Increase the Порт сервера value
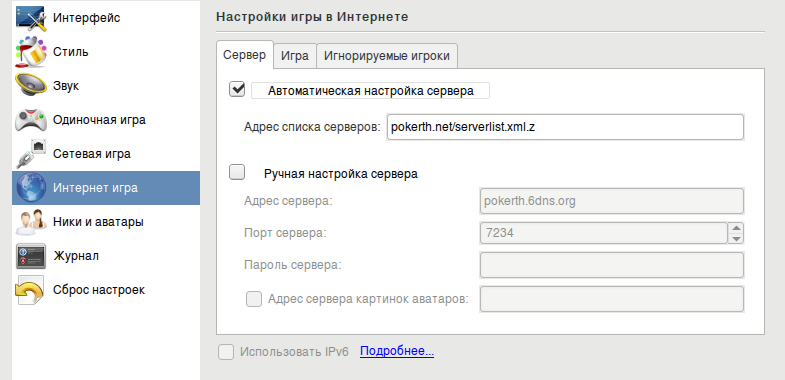This screenshot has width=785, height=380. pos(736,228)
